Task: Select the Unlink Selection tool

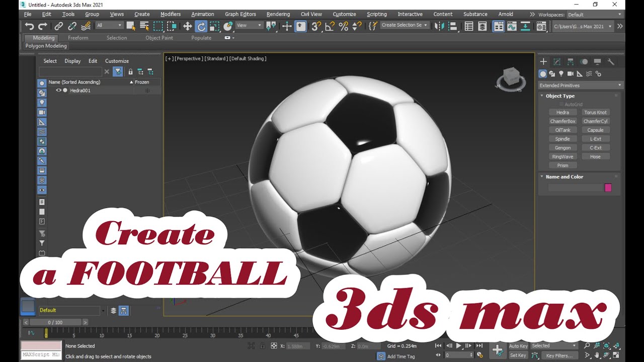Action: click(72, 26)
